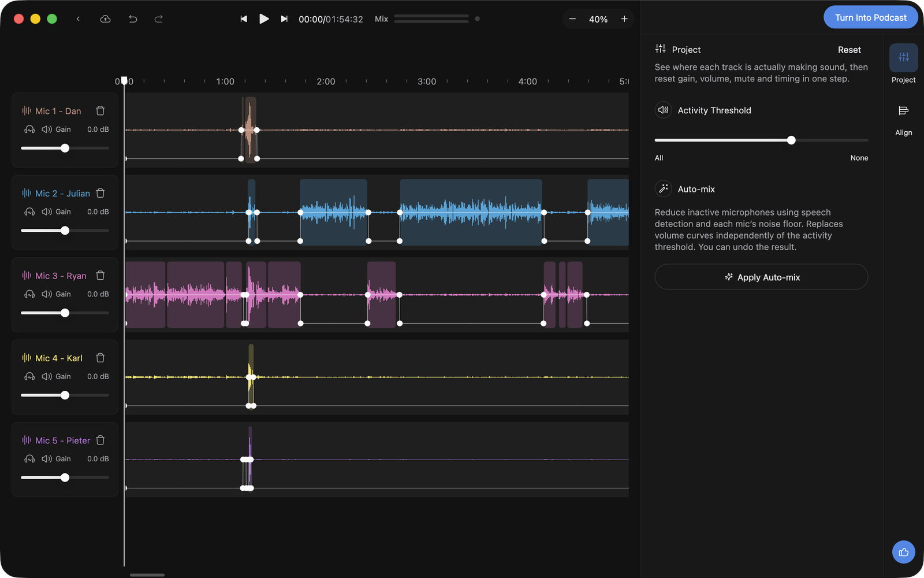Image resolution: width=924 pixels, height=578 pixels.
Task: Adjust Mic 2 - Julian volume slider
Action: click(65, 231)
